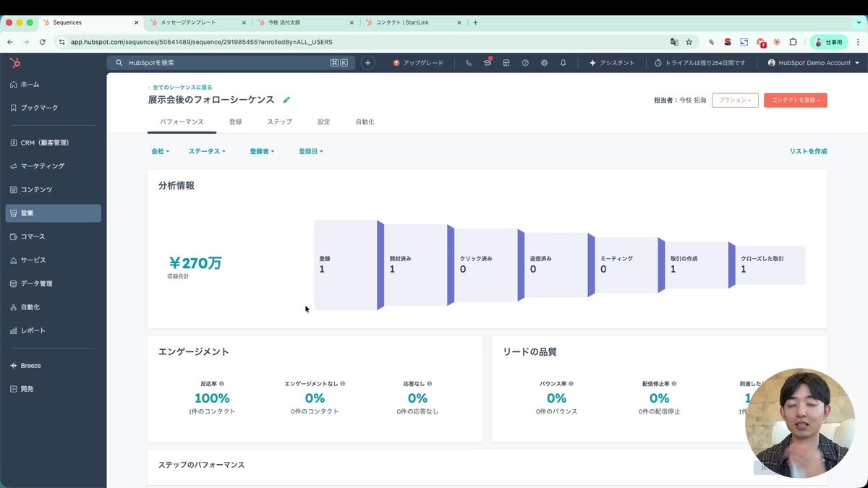Open notifications via the bell icon
Viewport: 868px width, 488px height.
(x=563, y=62)
